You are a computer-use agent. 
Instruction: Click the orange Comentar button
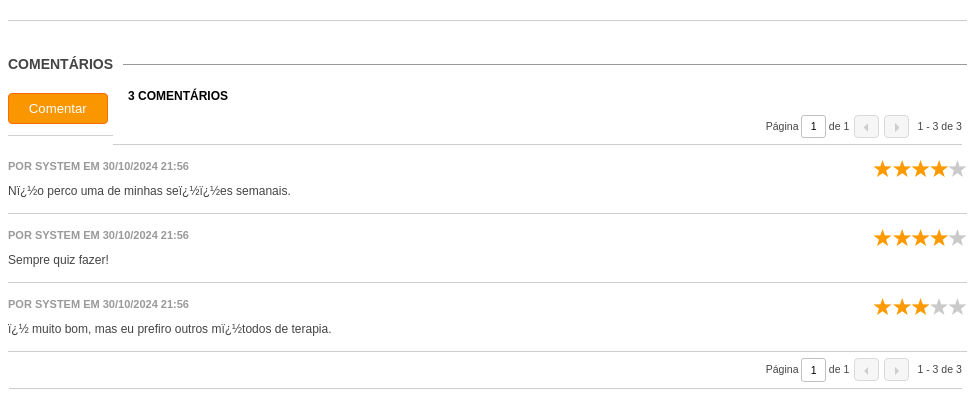(x=58, y=109)
